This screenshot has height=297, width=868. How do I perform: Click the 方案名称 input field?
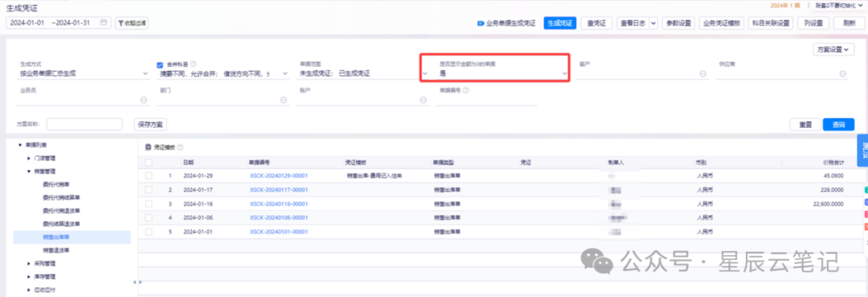(84, 124)
